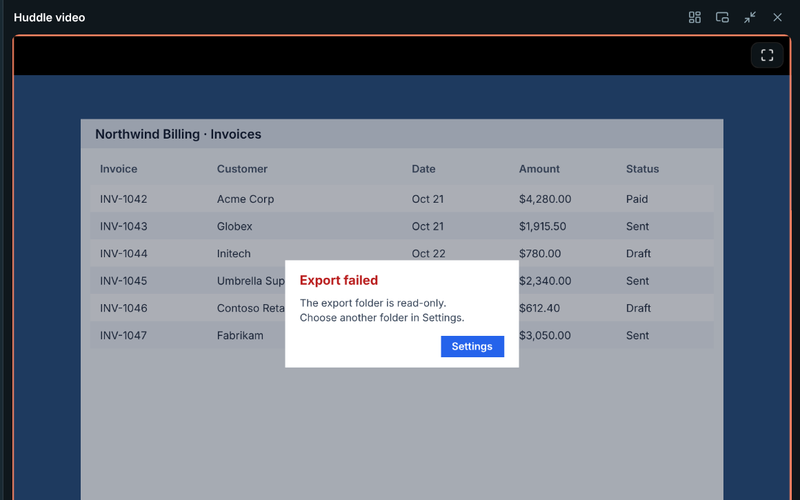Click the Northwind Billing Invoices title

point(178,134)
